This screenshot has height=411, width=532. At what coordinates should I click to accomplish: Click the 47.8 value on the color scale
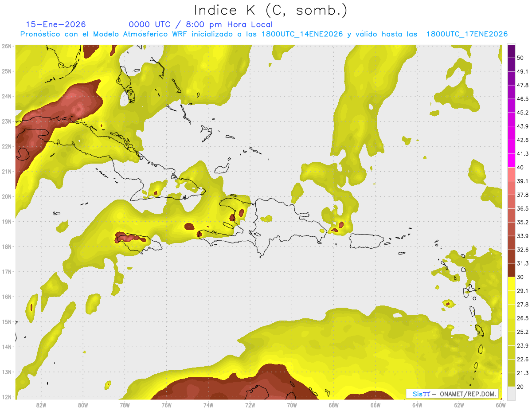[x=523, y=85]
